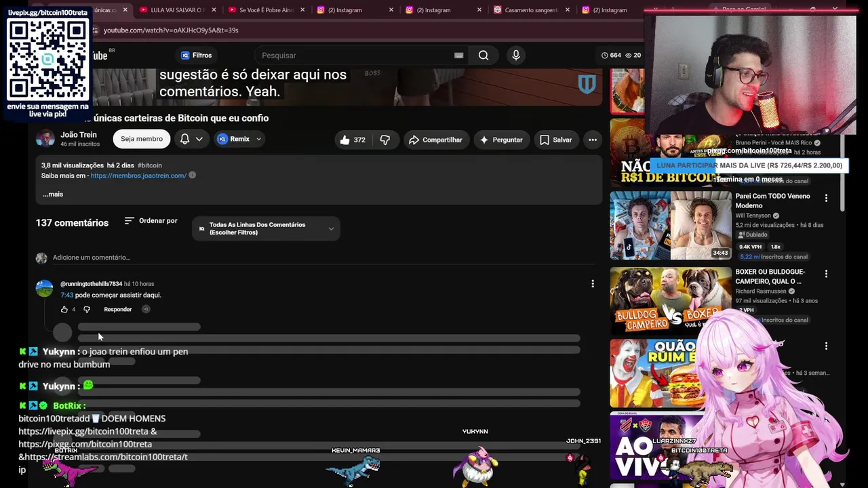
Task: Click the '46 mil inscritos' subscriber count
Action: (x=80, y=144)
